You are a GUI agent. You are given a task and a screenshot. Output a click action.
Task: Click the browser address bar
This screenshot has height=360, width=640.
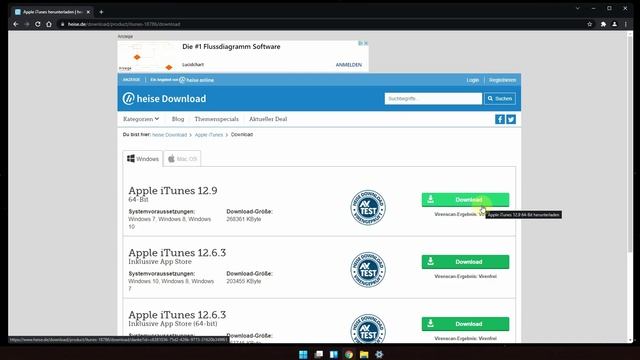pyautogui.click(x=322, y=24)
